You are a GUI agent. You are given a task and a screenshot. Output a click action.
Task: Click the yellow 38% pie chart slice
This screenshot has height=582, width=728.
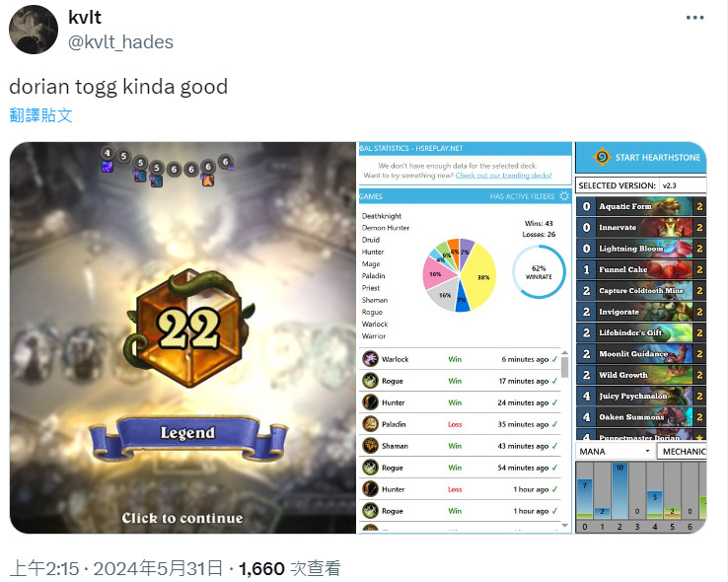tap(480, 277)
